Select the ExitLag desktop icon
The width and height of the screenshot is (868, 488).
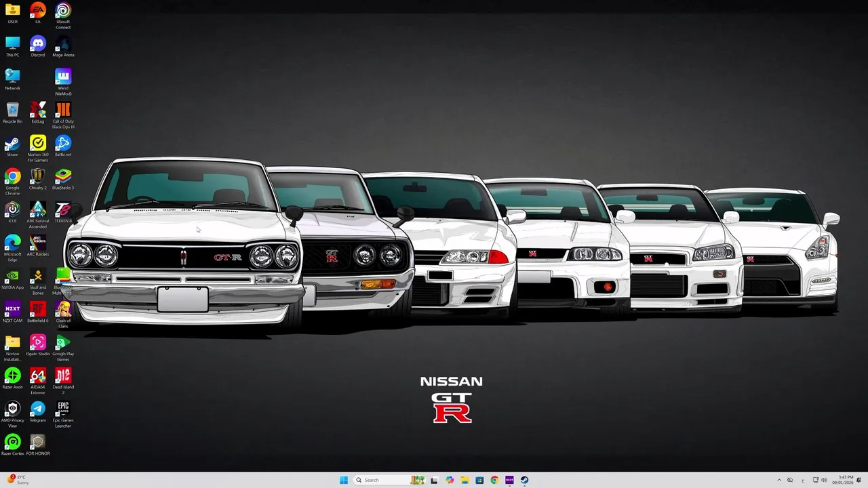[x=38, y=113]
